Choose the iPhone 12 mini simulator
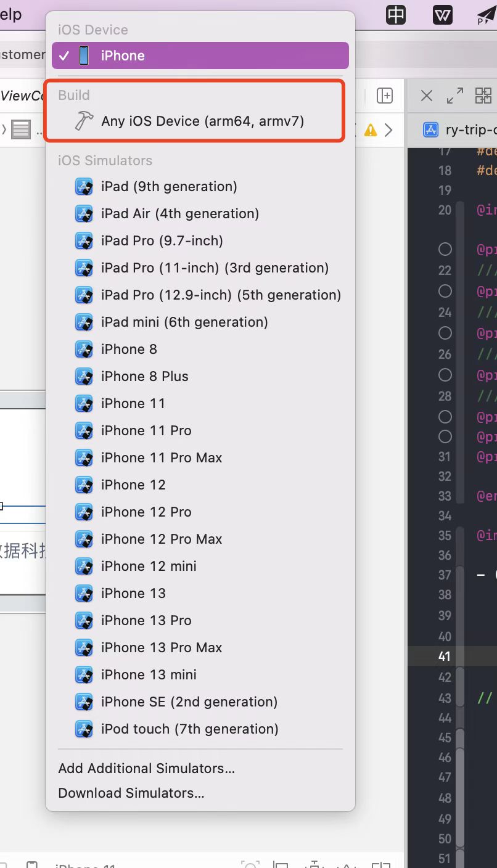The image size is (497, 868). [x=200, y=566]
